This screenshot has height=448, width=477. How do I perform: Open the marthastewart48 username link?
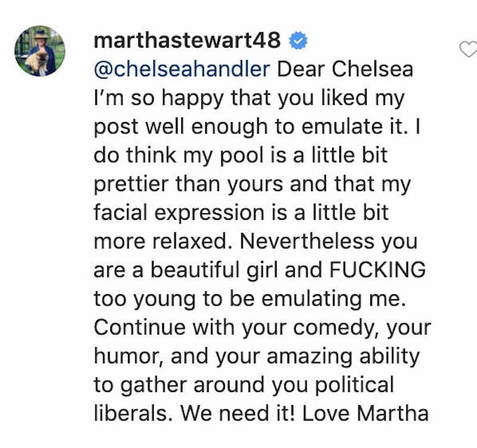click(x=187, y=41)
